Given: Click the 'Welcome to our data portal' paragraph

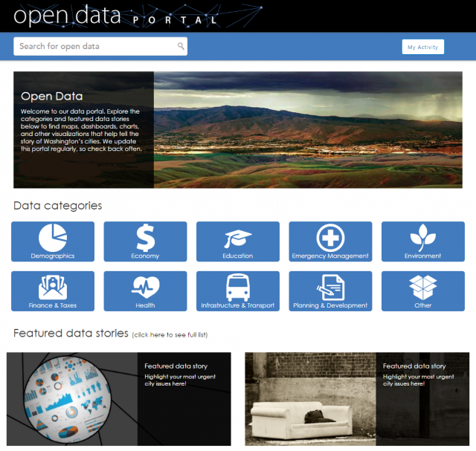Looking at the screenshot, I should tap(81, 130).
